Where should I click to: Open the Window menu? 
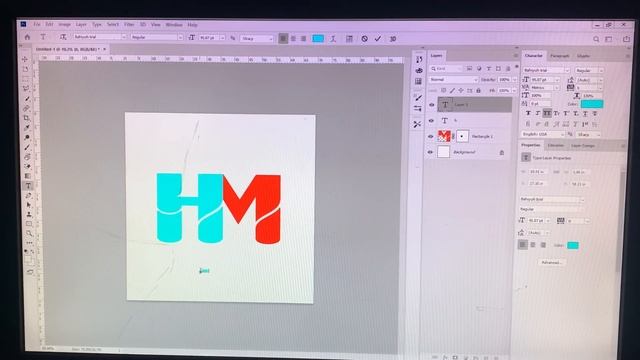click(174, 24)
